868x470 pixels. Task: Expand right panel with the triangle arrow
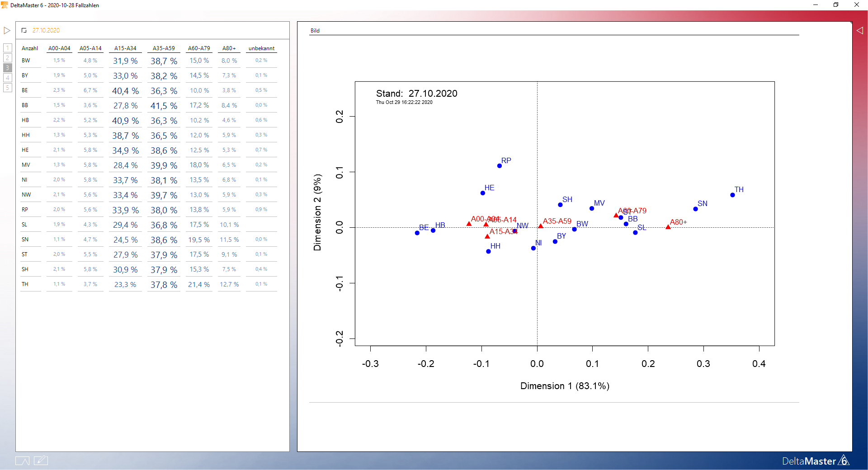click(859, 31)
